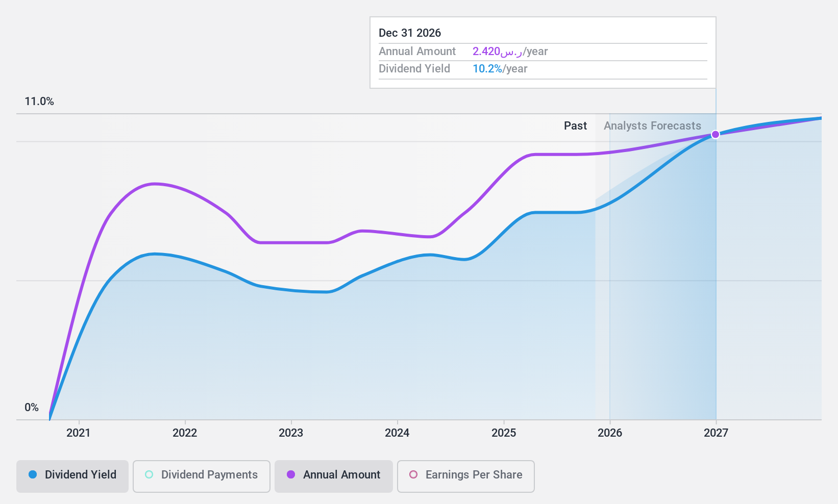Enable the Annual Amount series display
This screenshot has width=838, height=504.
point(333,475)
